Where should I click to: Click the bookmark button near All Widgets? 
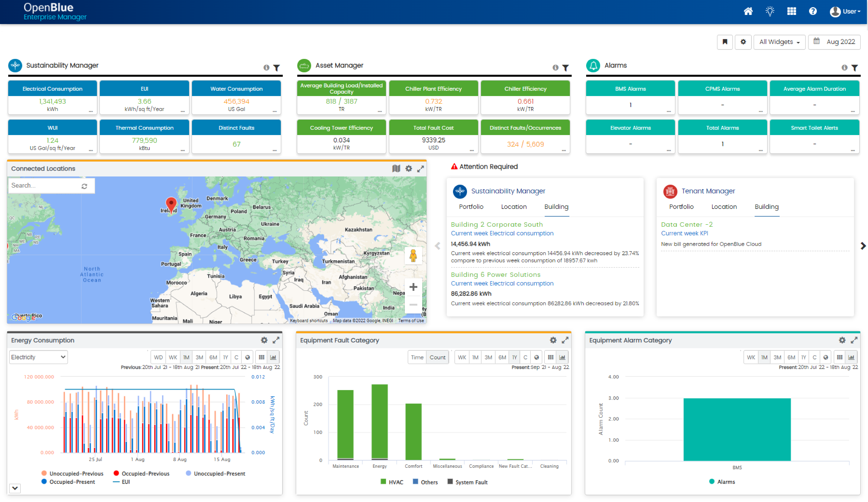pos(725,42)
